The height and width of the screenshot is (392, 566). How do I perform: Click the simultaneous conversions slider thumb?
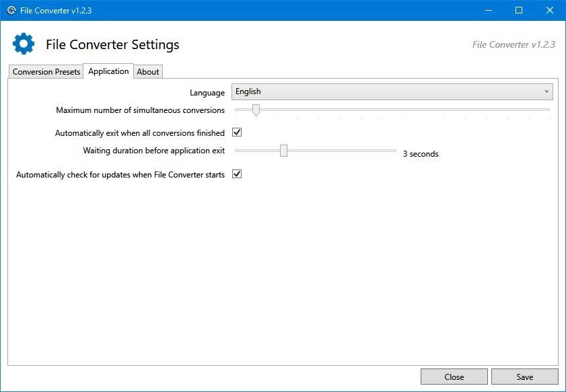click(256, 110)
